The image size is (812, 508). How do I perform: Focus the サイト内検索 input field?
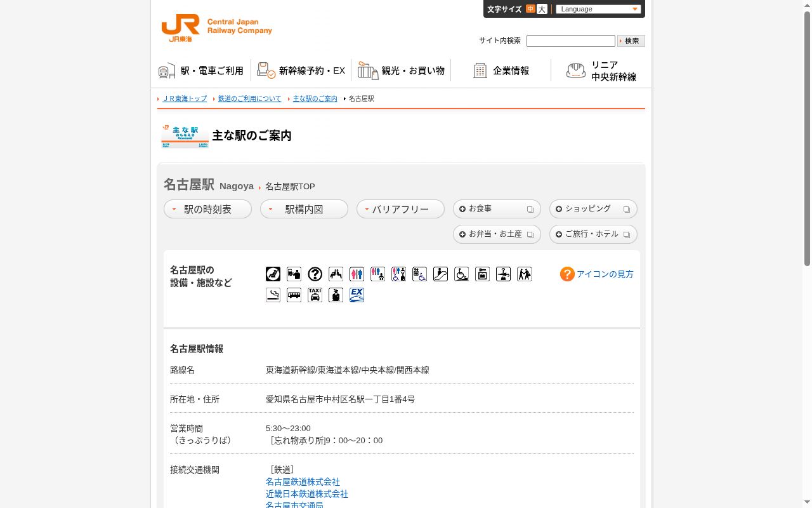[x=571, y=41]
